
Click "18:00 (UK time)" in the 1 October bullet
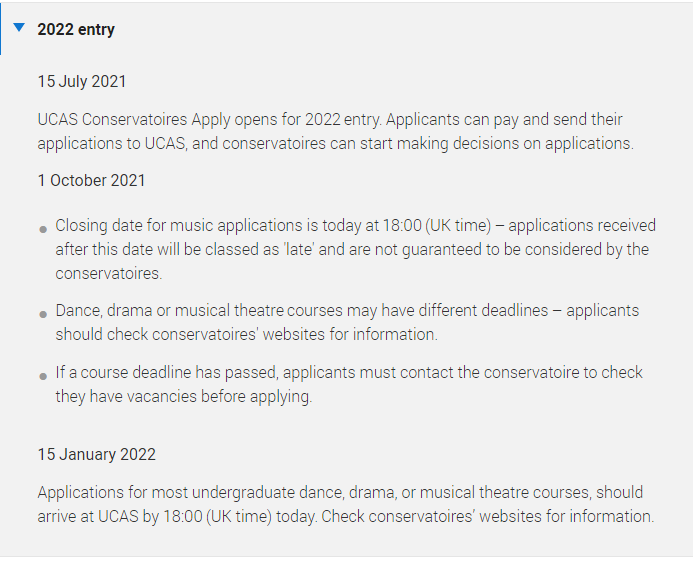point(437,226)
